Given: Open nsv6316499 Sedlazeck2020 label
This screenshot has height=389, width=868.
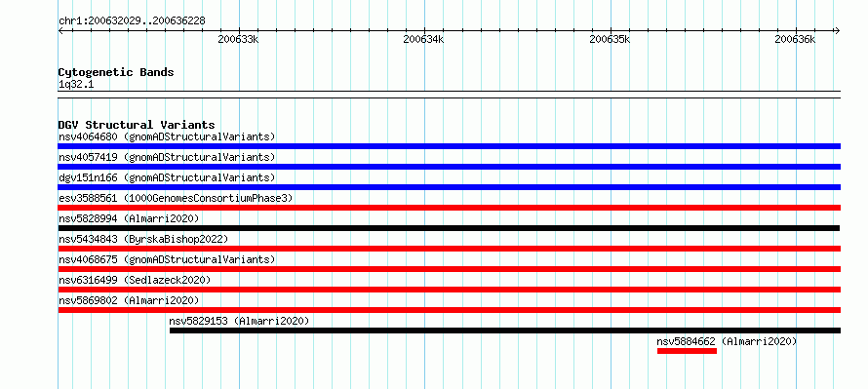Looking at the screenshot, I should click(x=135, y=280).
